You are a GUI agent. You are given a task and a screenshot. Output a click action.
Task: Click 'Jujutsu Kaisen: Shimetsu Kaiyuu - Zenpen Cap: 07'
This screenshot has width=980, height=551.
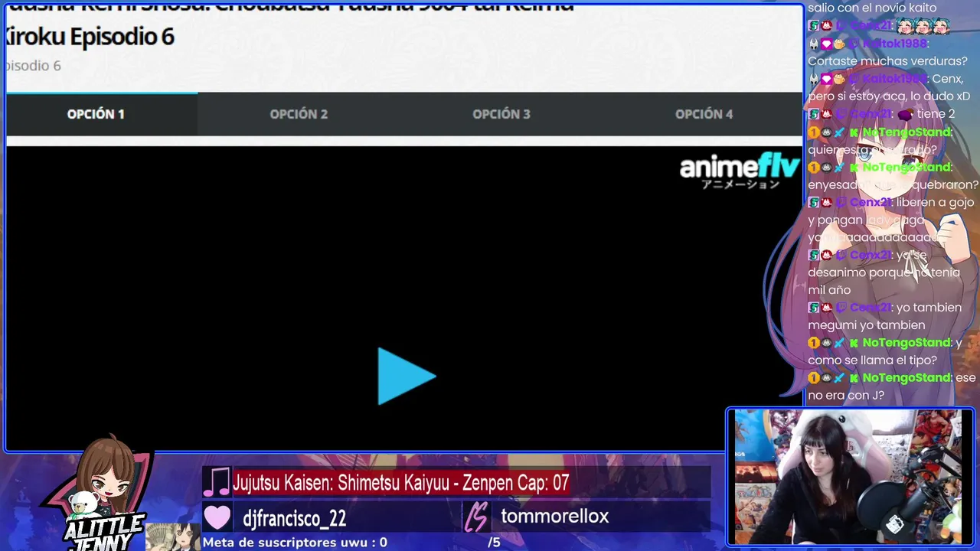point(401,483)
